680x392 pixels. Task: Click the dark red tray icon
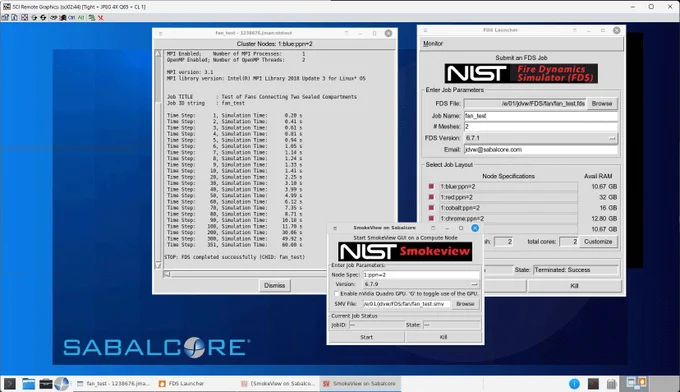(593, 384)
